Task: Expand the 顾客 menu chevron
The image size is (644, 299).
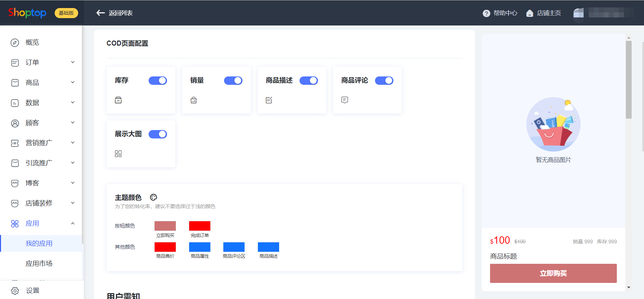Action: pos(73,123)
